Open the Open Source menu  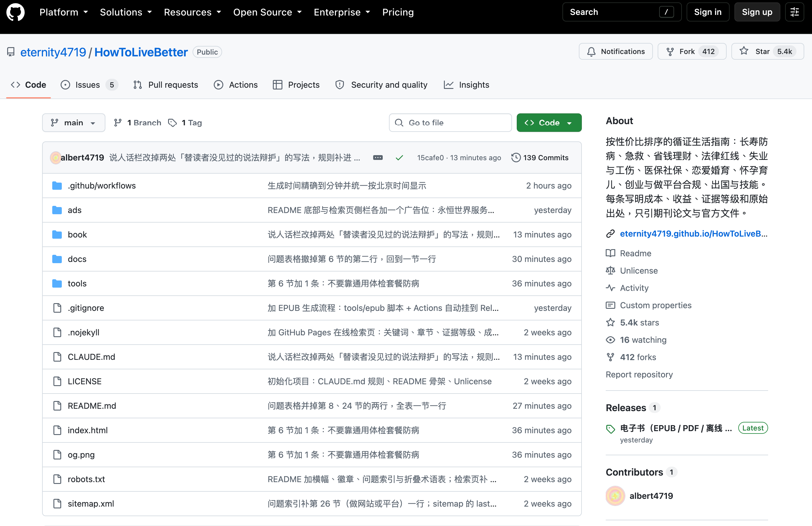pos(267,12)
